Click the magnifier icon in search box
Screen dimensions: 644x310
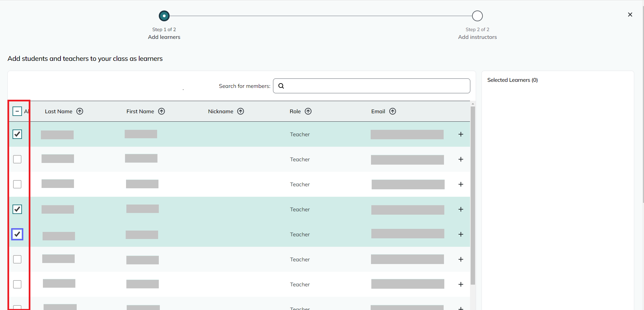click(x=281, y=86)
